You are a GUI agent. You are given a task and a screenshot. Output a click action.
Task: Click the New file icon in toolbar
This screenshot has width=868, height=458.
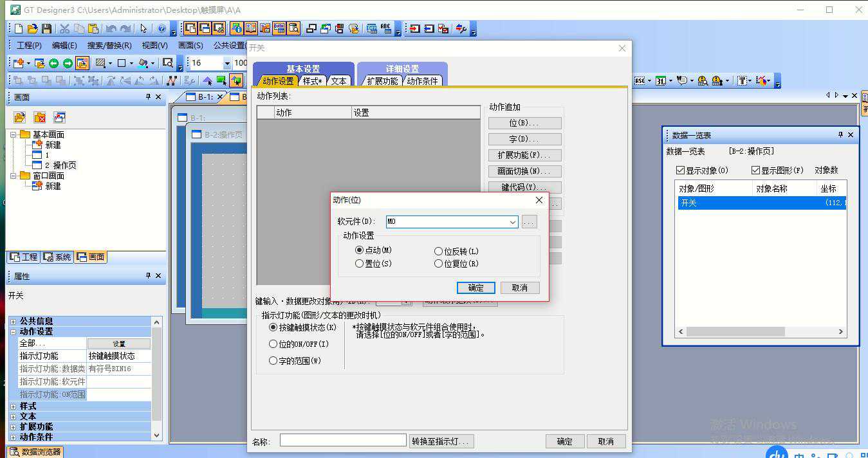coord(19,29)
